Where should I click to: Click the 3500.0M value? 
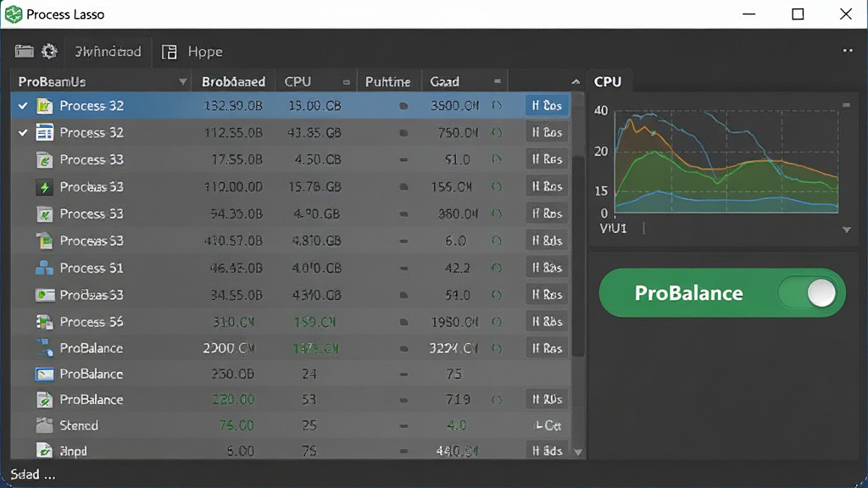click(x=454, y=106)
